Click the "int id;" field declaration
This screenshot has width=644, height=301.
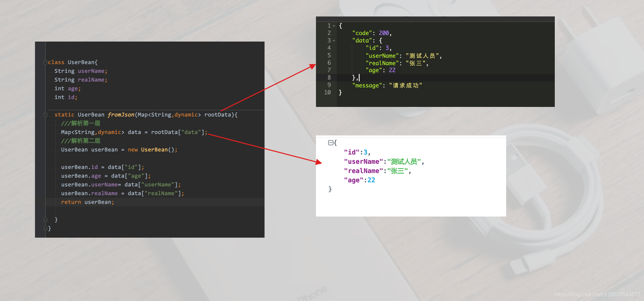(x=66, y=97)
